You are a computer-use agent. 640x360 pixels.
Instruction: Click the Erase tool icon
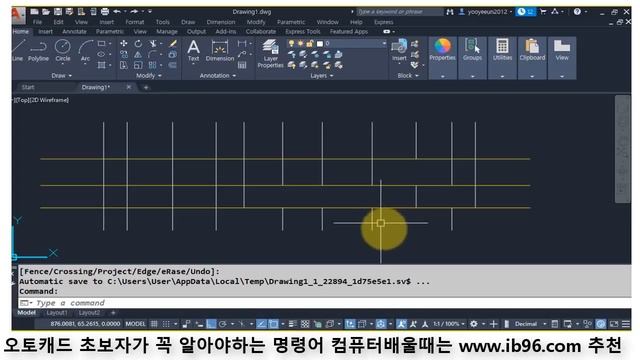[173, 43]
